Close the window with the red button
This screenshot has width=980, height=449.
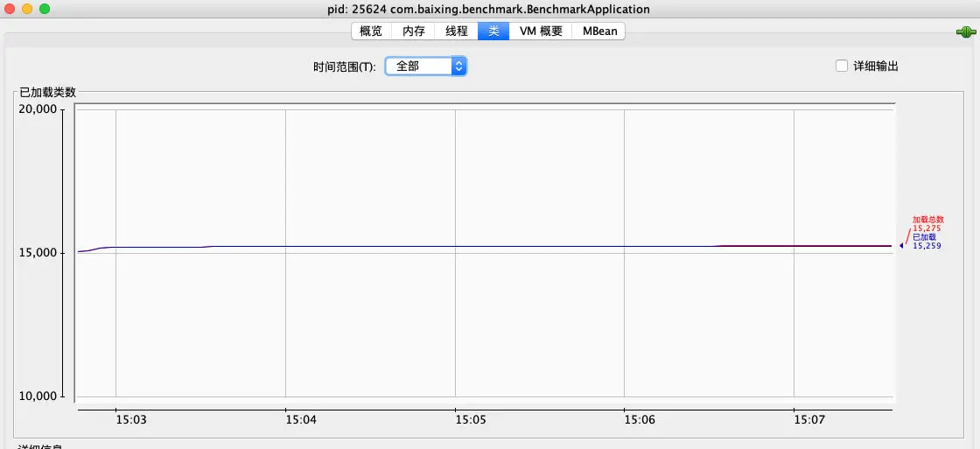pos(10,9)
